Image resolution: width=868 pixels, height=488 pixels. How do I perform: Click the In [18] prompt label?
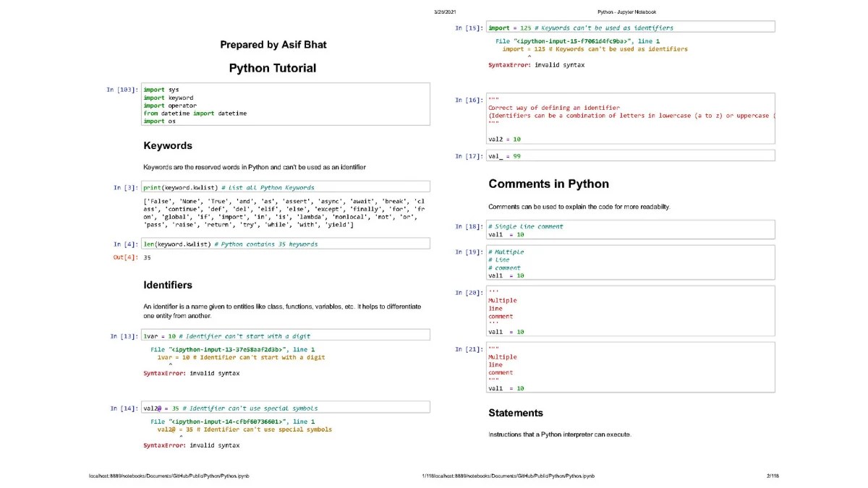click(x=469, y=226)
